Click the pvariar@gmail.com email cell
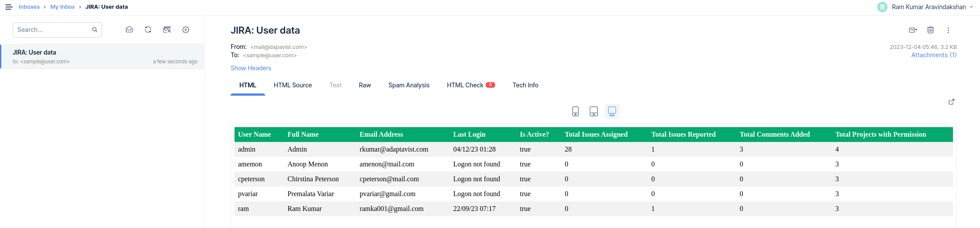980x228 pixels. pyautogui.click(x=387, y=194)
